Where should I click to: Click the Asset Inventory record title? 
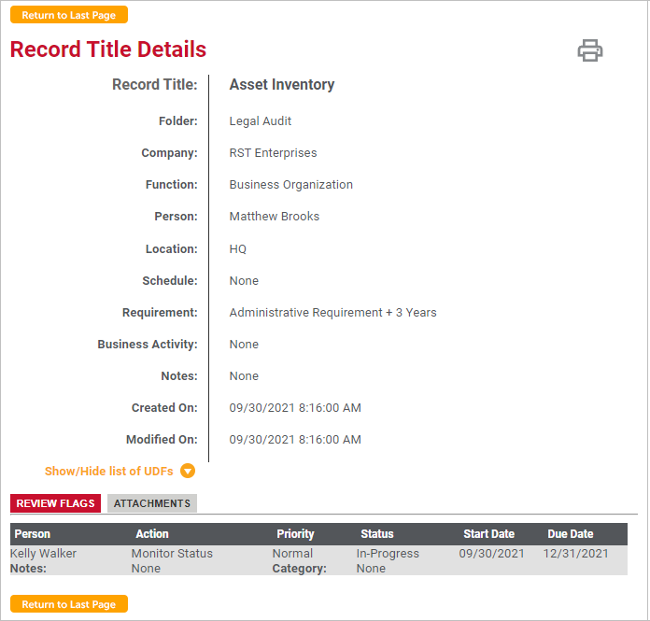coord(282,85)
